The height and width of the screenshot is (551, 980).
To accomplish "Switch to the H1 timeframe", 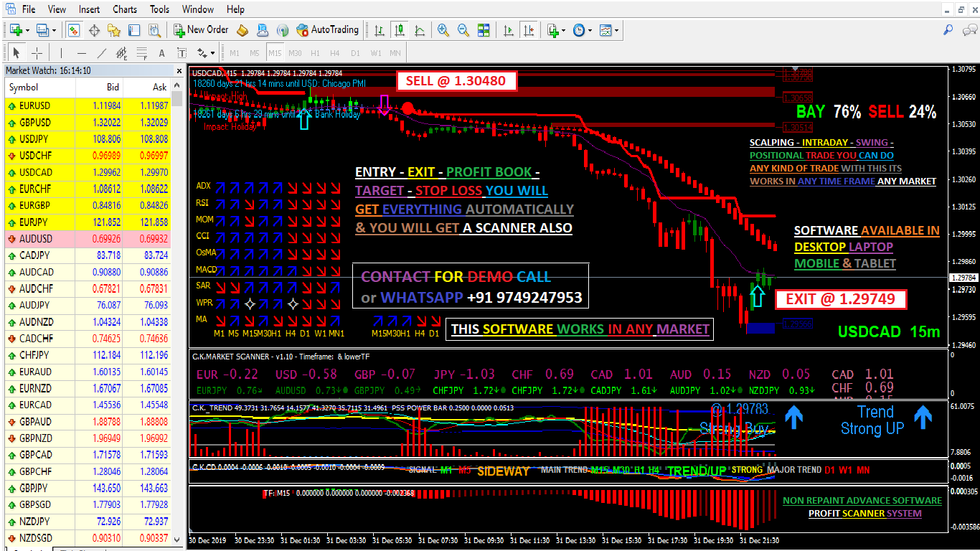I will [x=315, y=53].
